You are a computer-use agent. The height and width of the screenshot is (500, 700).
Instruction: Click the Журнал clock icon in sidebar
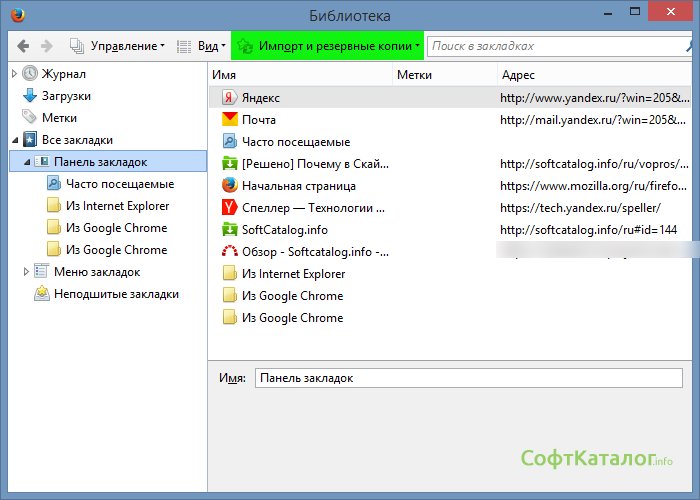30,74
